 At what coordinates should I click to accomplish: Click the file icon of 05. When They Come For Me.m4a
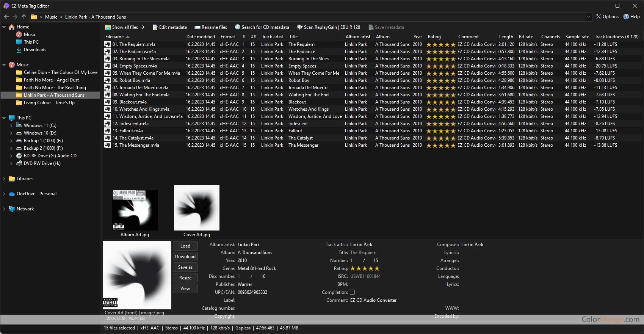coord(108,73)
